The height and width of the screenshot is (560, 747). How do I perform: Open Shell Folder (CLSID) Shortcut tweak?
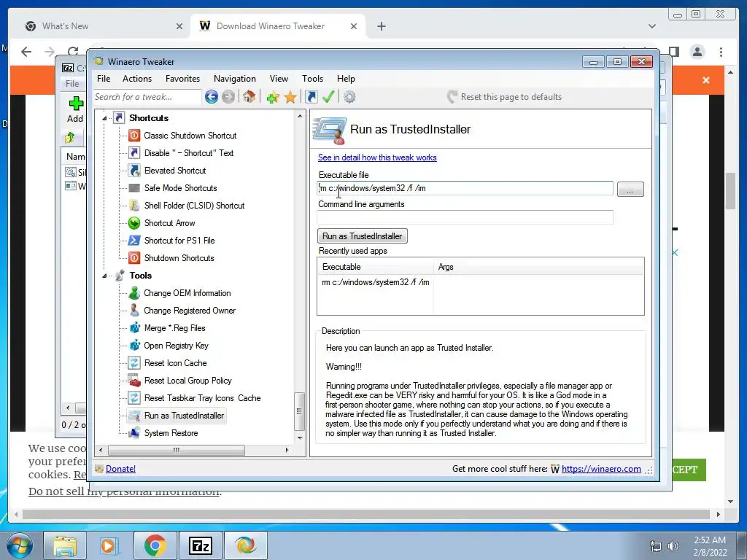194,206
